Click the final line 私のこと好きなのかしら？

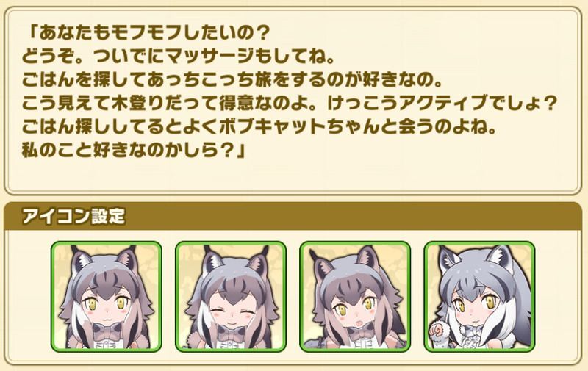(x=134, y=151)
